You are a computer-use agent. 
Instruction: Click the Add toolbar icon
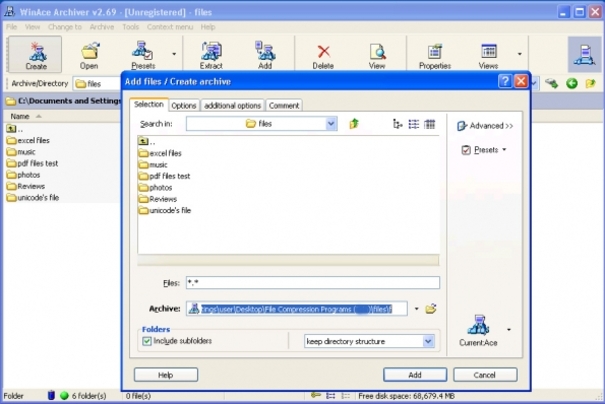pos(265,54)
